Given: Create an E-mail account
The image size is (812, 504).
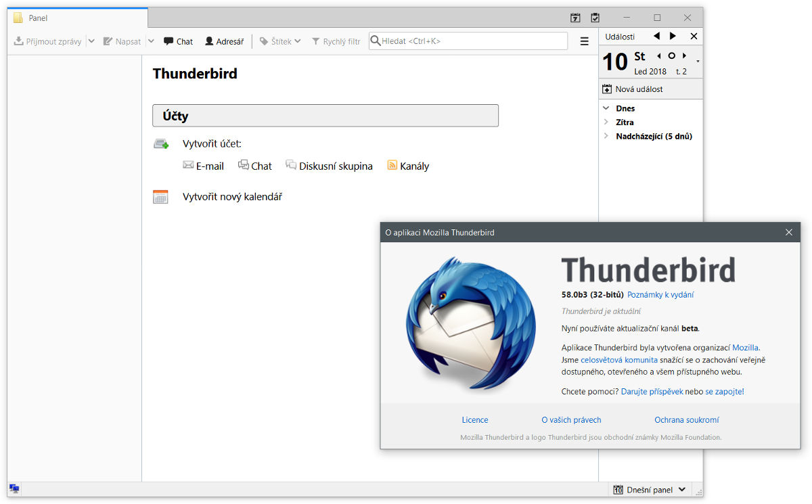Looking at the screenshot, I should point(203,166).
